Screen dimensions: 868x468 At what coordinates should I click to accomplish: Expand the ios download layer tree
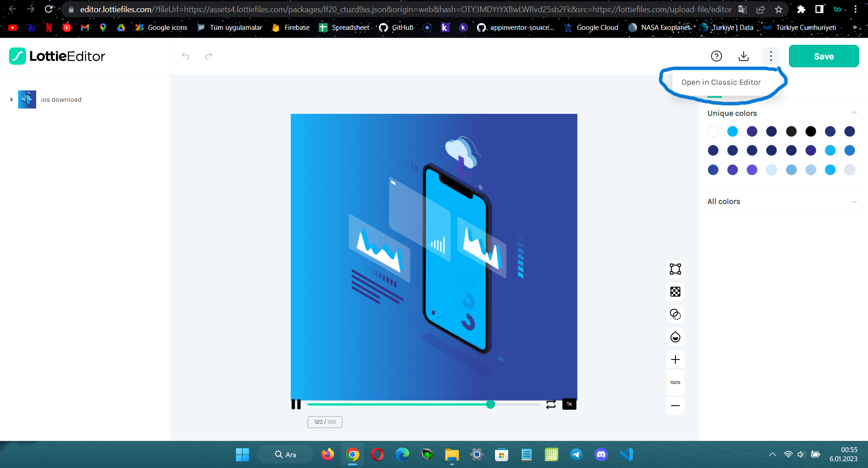click(12, 99)
